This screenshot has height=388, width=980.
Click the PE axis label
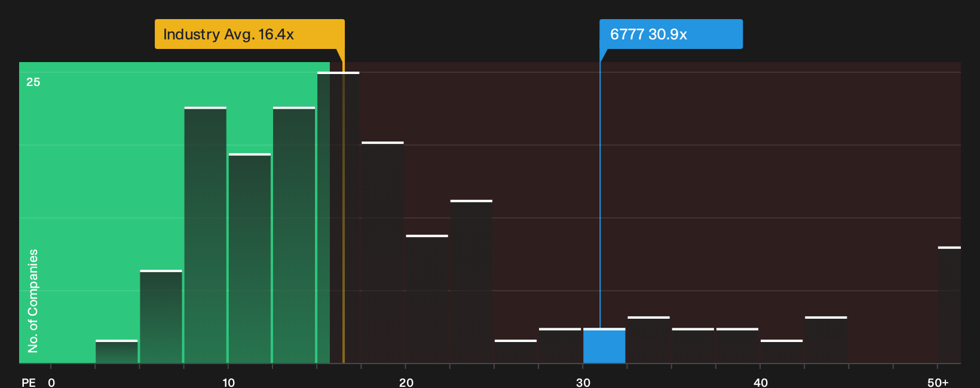(x=29, y=382)
